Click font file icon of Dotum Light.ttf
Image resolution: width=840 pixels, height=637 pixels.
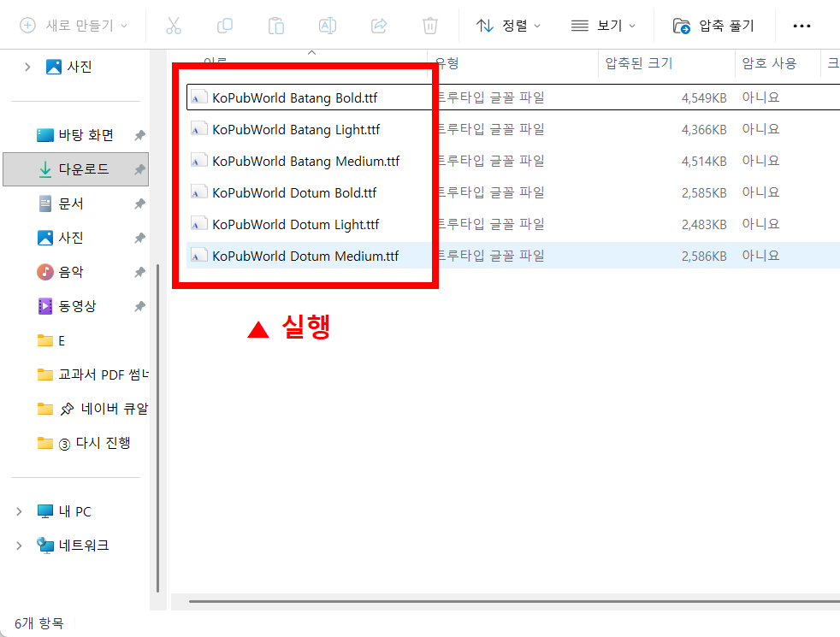(198, 224)
